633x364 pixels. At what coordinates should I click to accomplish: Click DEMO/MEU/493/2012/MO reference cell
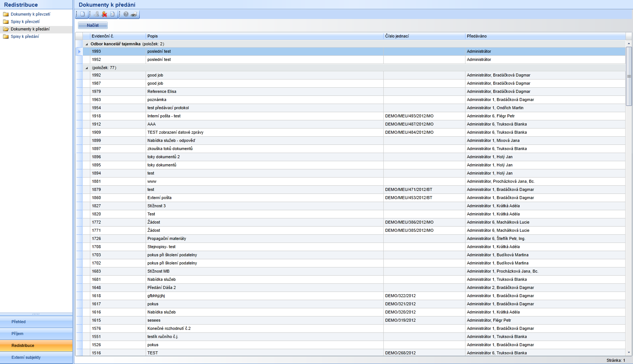[x=424, y=116]
